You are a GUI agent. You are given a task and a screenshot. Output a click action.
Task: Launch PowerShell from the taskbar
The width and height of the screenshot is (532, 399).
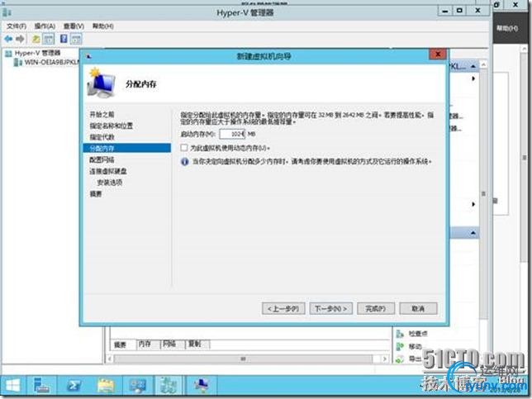point(74,386)
